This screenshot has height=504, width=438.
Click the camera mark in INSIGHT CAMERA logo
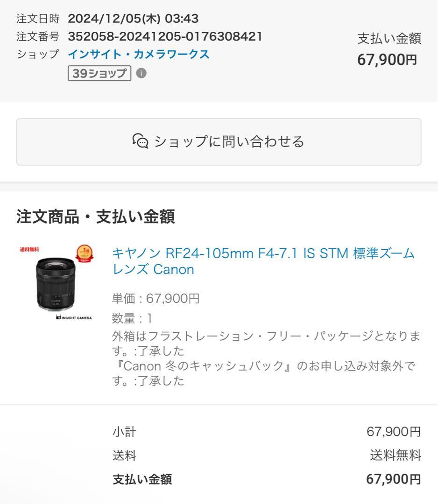click(x=58, y=317)
